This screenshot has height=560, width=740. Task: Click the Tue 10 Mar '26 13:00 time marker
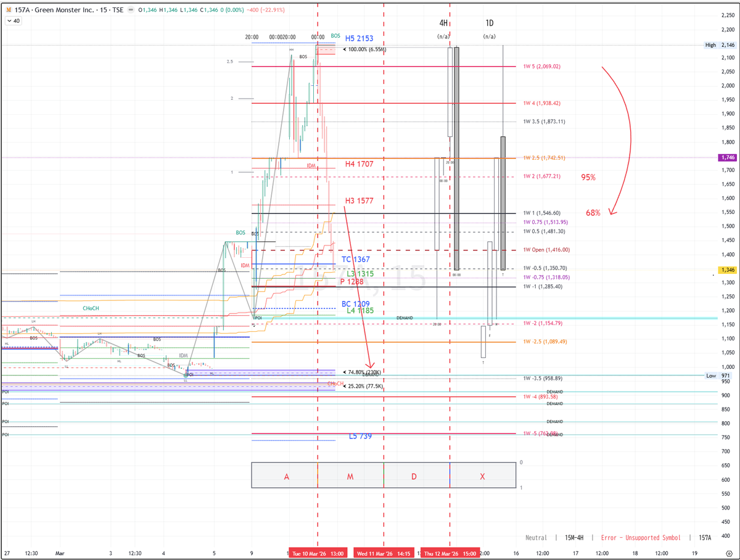(318, 554)
